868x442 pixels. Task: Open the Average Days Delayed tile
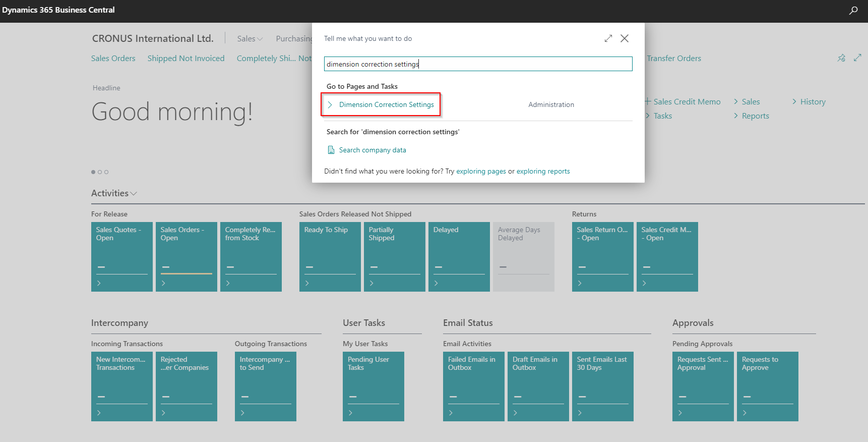[524, 257]
